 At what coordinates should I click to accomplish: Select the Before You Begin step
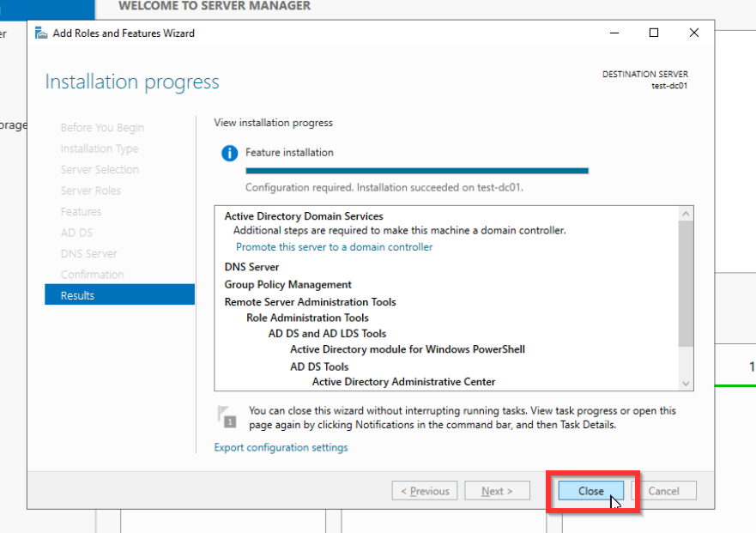[x=102, y=127]
